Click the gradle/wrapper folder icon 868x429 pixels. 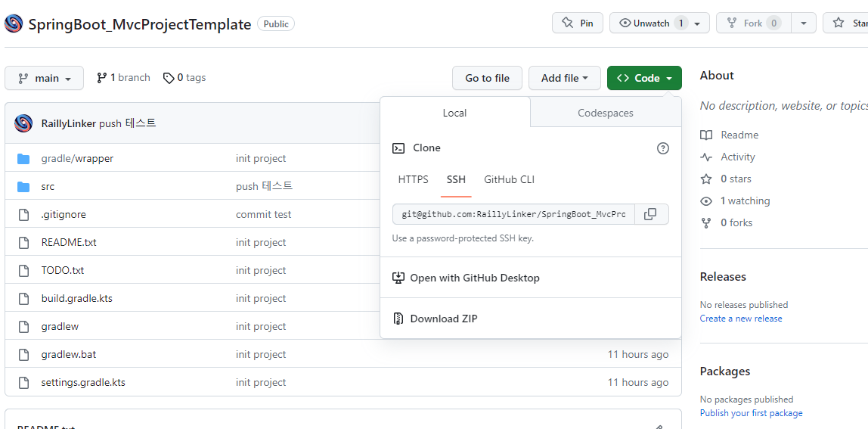click(x=23, y=159)
